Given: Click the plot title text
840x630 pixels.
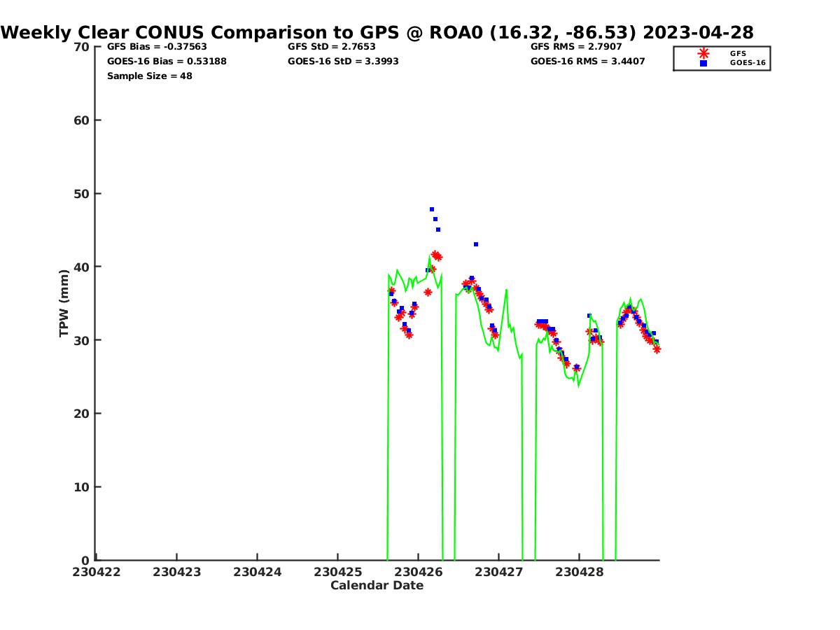Looking at the screenshot, I should point(377,32).
